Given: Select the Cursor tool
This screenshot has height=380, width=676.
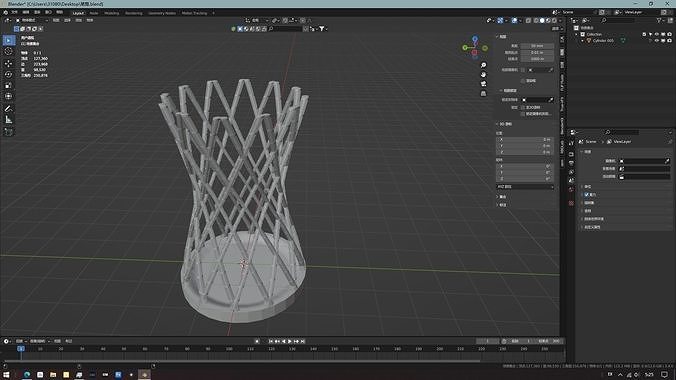Looking at the screenshot, I should [x=9, y=52].
